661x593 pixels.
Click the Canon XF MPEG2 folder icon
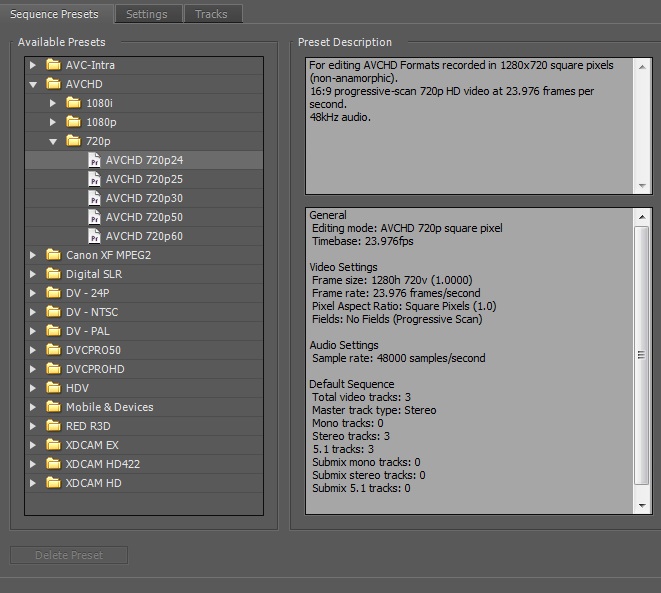[53, 255]
